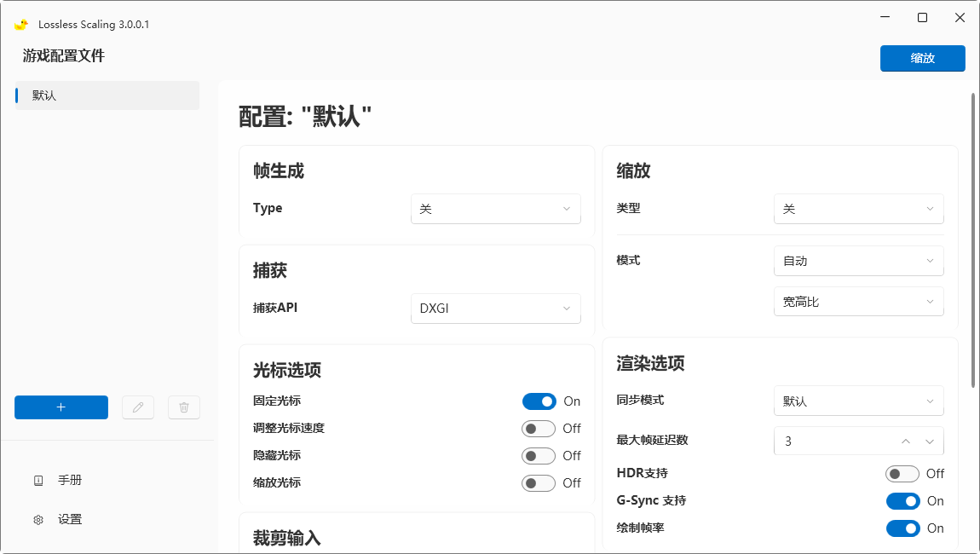
Task: Open the 手册 manual via its book icon
Action: point(37,480)
